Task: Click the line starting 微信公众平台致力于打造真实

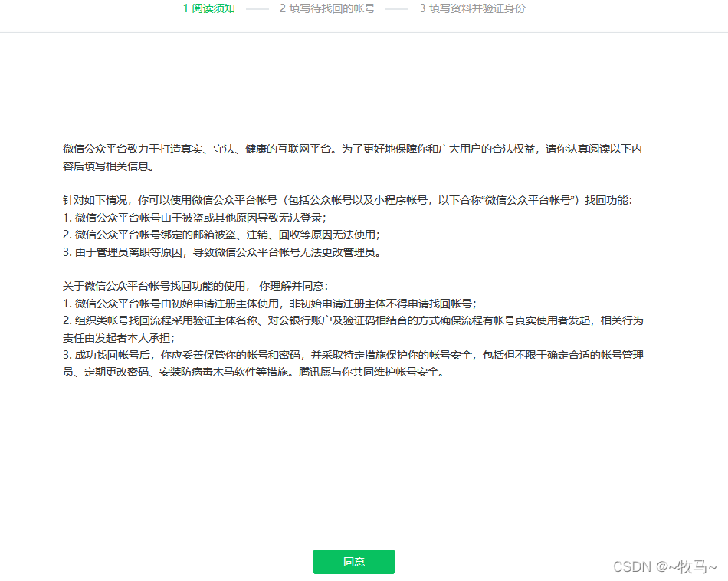Action: coord(353,149)
